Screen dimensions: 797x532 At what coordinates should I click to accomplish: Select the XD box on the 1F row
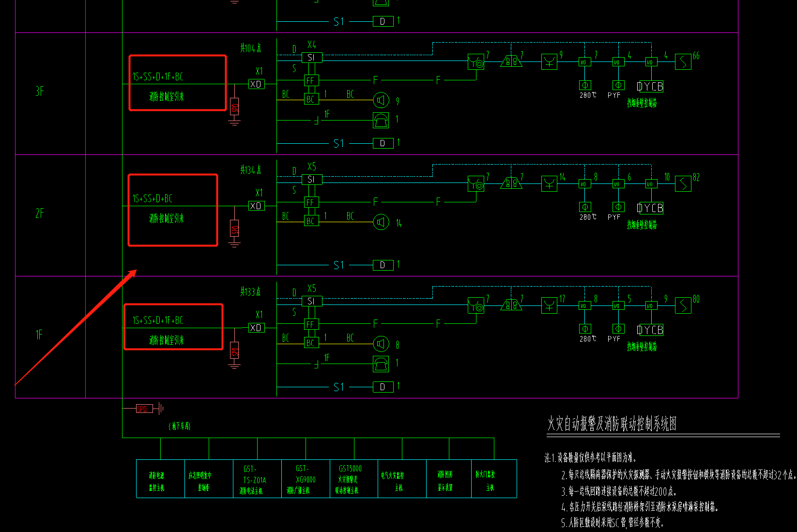click(x=256, y=328)
